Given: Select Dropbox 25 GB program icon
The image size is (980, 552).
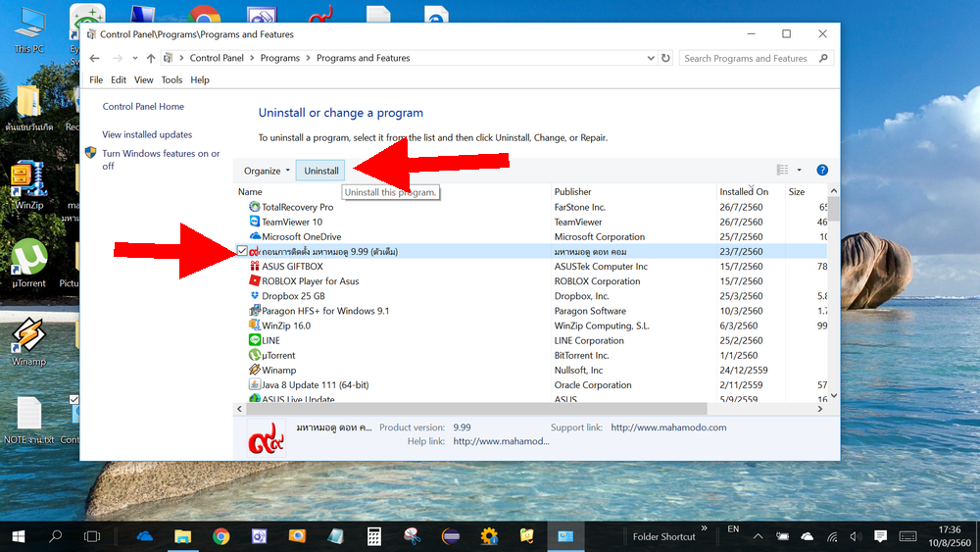Looking at the screenshot, I should pyautogui.click(x=255, y=296).
